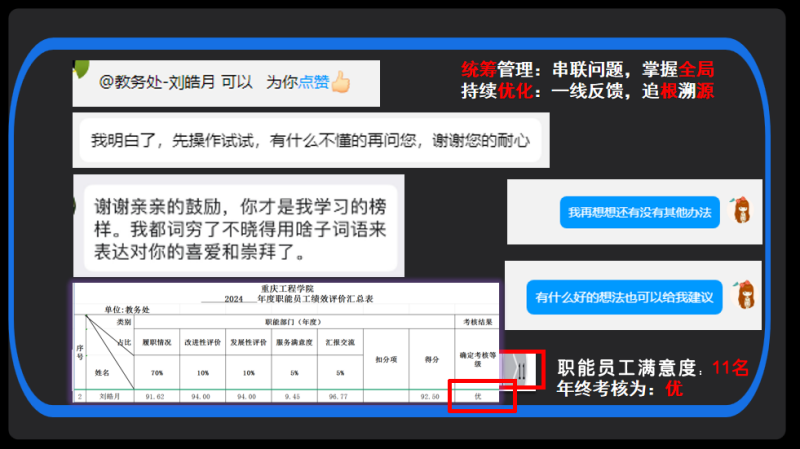The height and width of the screenshot is (449, 800).
Task: Click the upper girl avatar beside 我再想想 bubble
Action: point(743,210)
